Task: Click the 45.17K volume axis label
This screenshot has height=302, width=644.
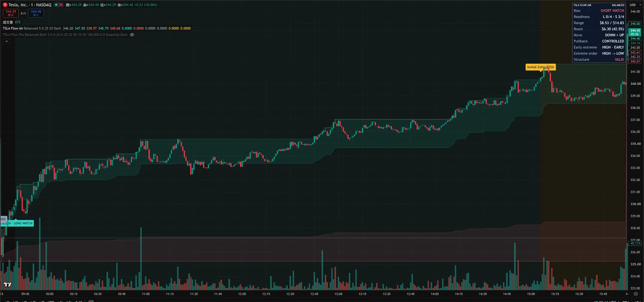Action: pyautogui.click(x=635, y=243)
